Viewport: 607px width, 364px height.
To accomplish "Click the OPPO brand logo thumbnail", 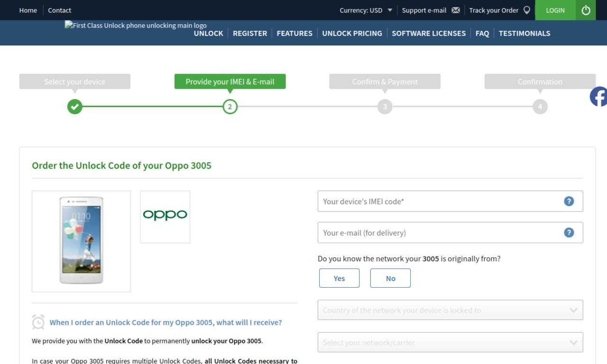I will [165, 217].
